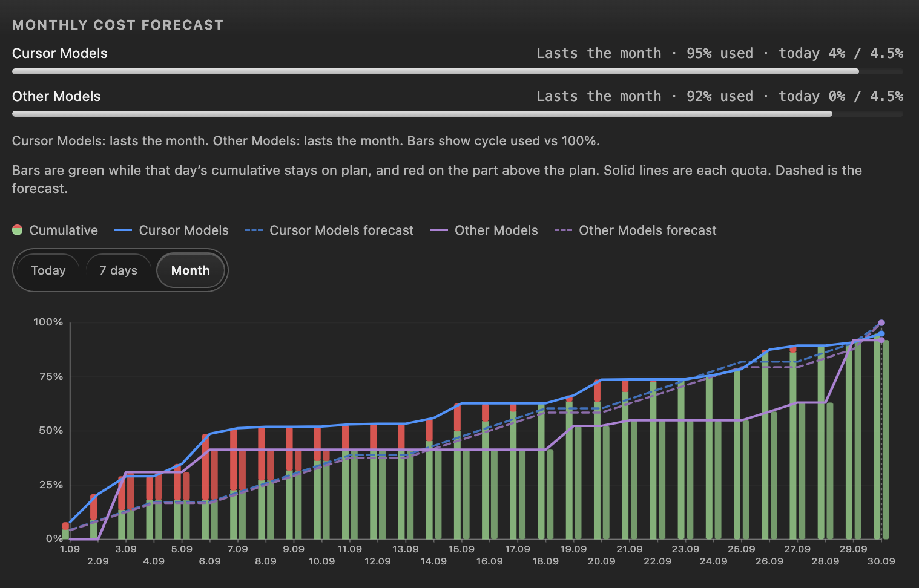
Task: Click the 75% y-axis label
Action: tap(51, 377)
